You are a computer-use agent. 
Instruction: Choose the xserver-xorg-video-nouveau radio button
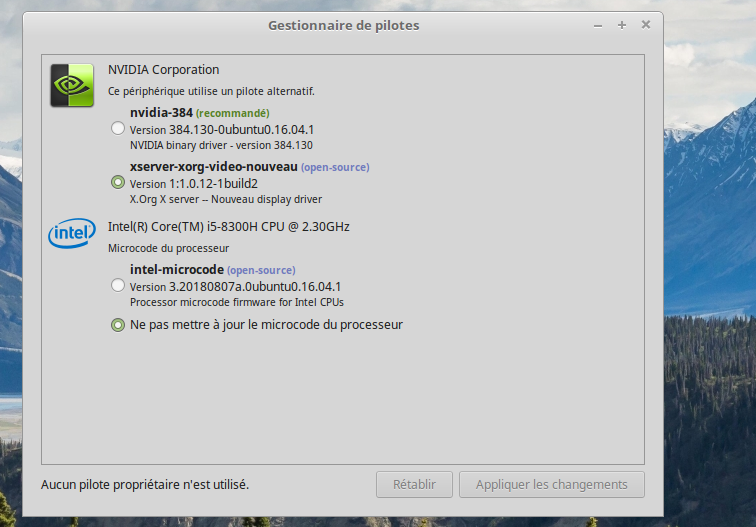118,183
